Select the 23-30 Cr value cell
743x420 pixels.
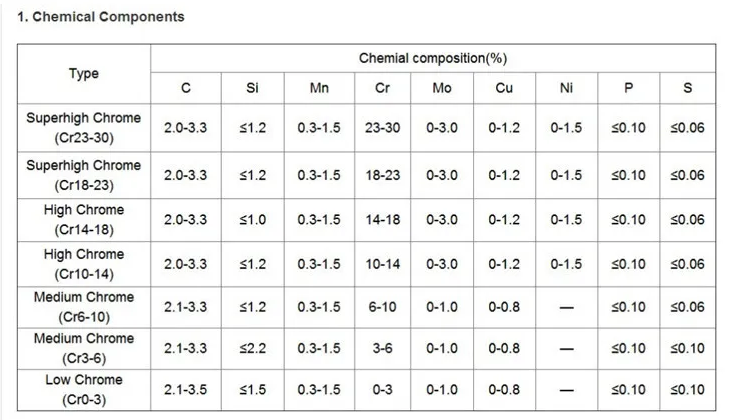pos(382,128)
